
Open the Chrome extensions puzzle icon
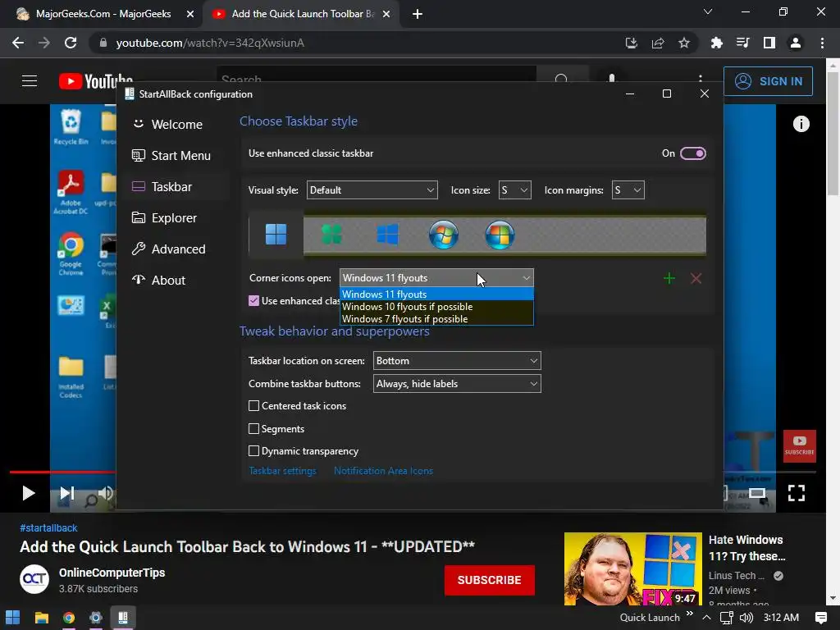[x=716, y=43]
